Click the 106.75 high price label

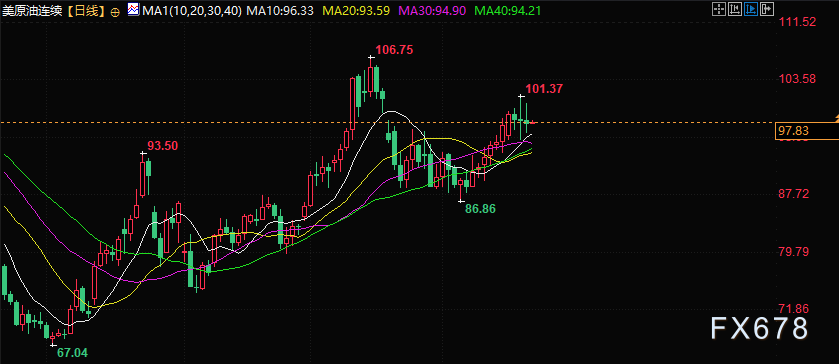point(394,50)
